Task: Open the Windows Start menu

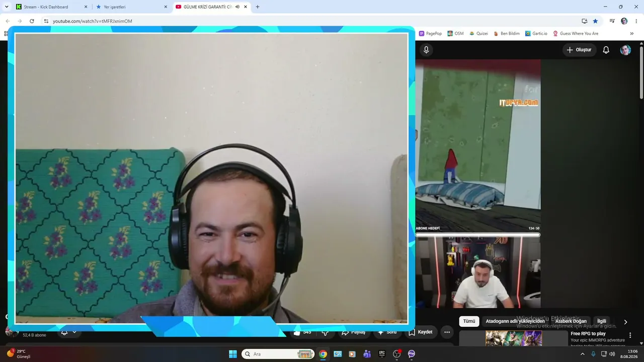Action: pos(233,354)
